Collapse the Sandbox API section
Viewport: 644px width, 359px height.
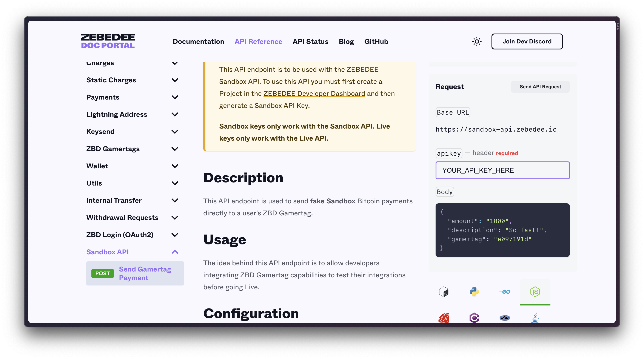click(x=176, y=252)
